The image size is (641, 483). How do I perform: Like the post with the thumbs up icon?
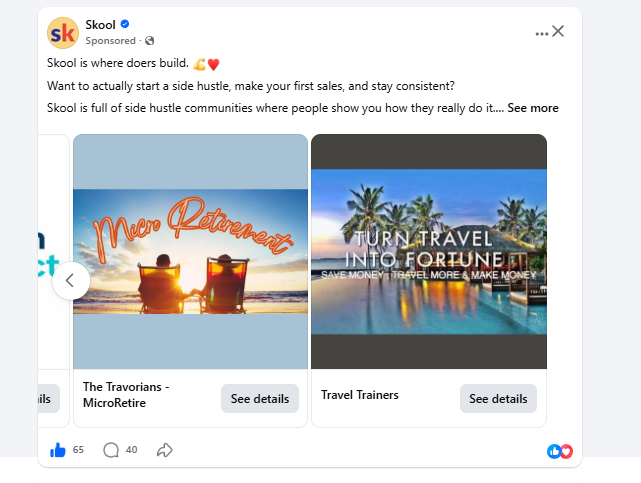pyautogui.click(x=58, y=450)
